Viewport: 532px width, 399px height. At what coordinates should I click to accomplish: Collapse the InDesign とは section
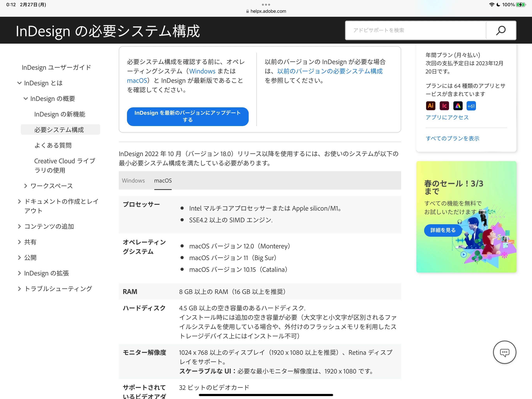(19, 83)
